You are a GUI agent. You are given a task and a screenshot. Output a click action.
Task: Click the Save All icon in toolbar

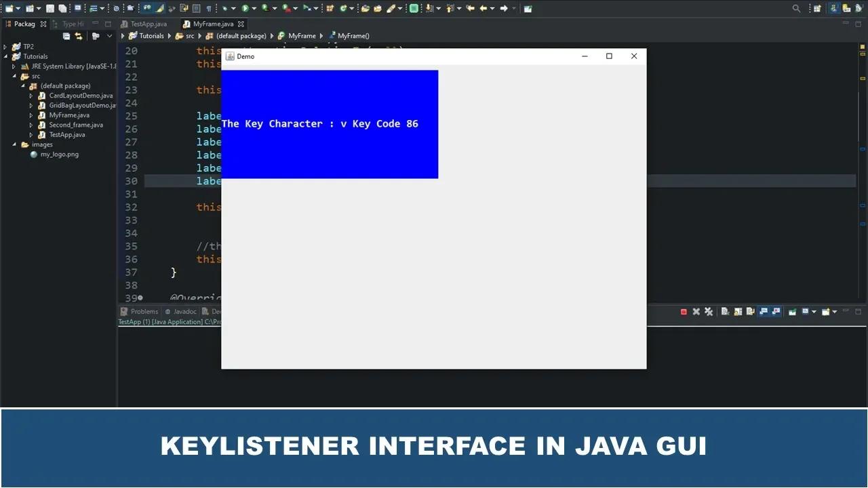[62, 8]
